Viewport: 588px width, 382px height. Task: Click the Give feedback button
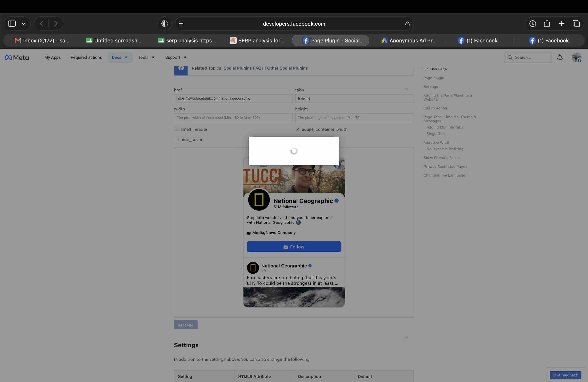coord(565,375)
